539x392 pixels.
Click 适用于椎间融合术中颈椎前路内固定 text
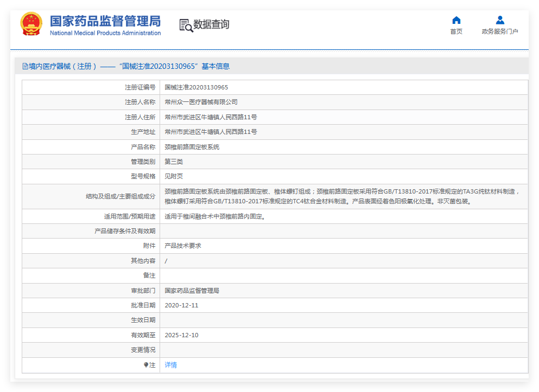(x=214, y=216)
